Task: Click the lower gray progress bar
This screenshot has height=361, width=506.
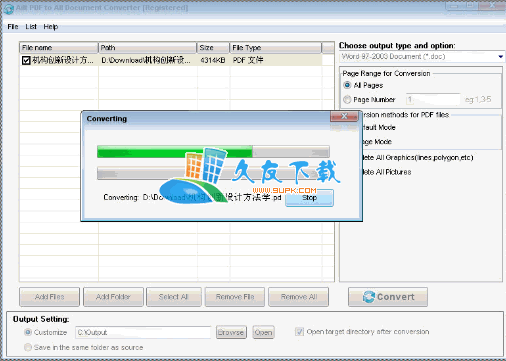Action: click(x=213, y=173)
